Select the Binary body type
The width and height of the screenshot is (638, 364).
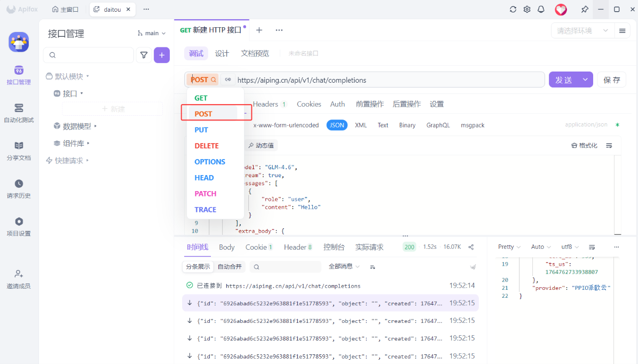point(407,125)
